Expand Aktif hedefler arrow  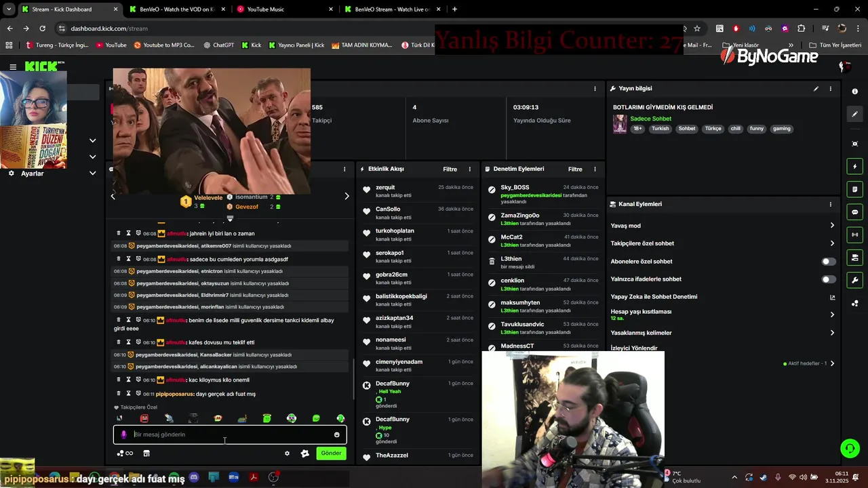(x=832, y=364)
